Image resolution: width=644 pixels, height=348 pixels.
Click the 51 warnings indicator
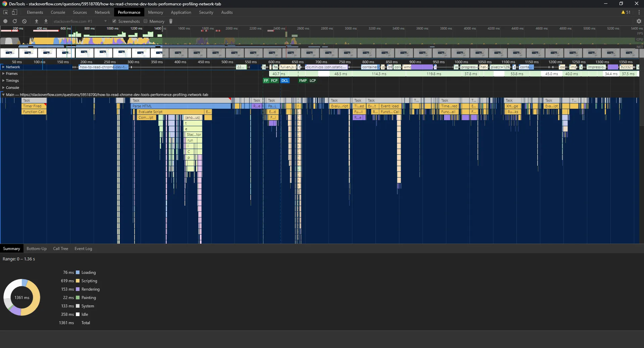click(626, 12)
